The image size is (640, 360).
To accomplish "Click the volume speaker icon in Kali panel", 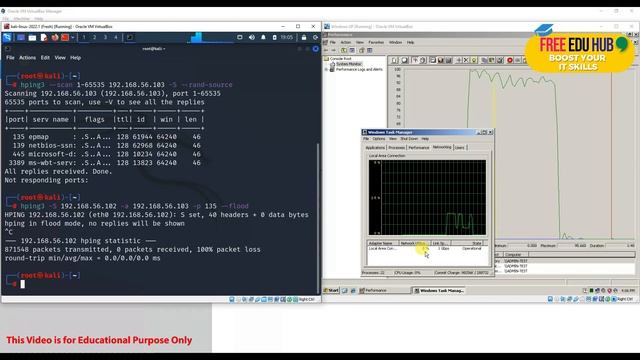I will [252, 38].
